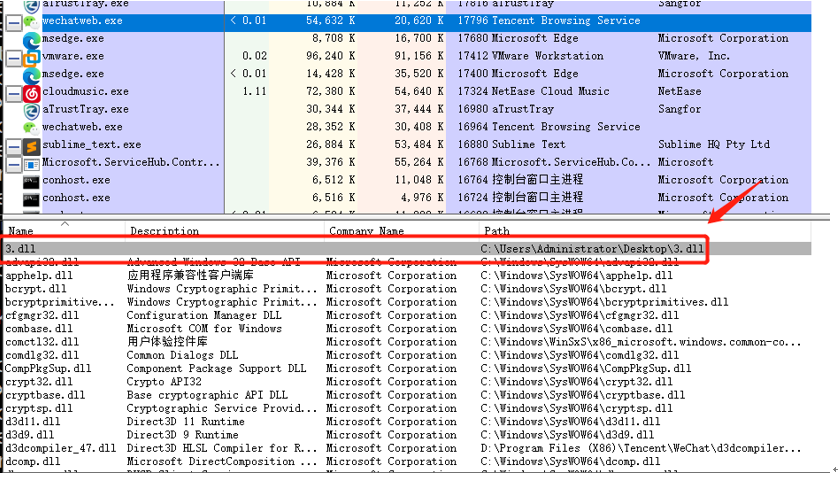
Task: Collapse the wechatweb.exe 17796 process tree
Action: (14, 22)
